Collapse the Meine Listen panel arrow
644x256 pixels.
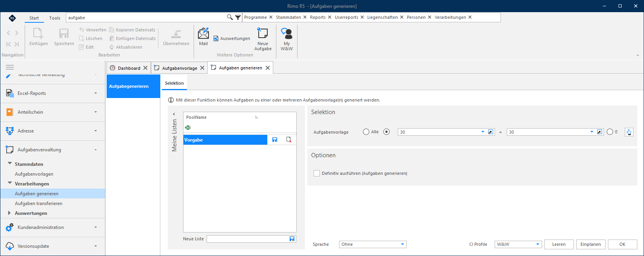pos(174,114)
